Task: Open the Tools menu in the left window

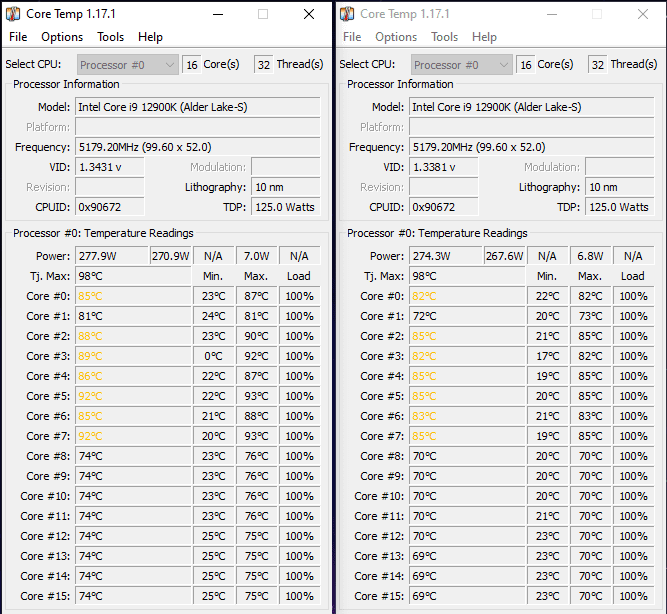Action: click(111, 37)
